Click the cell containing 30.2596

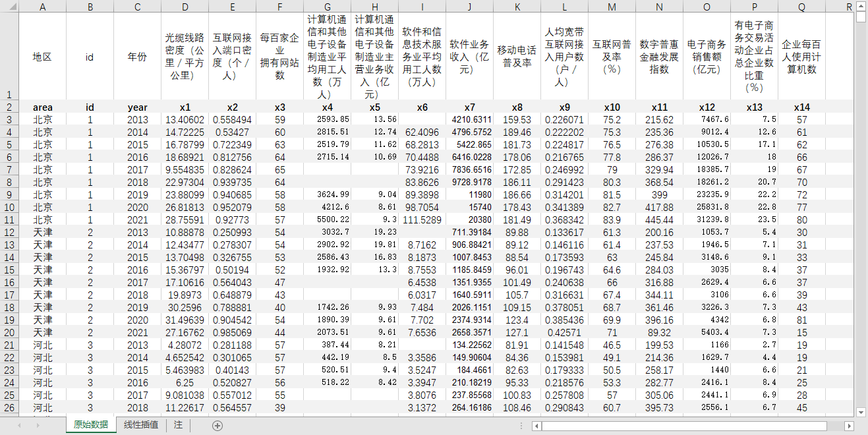[x=185, y=307]
